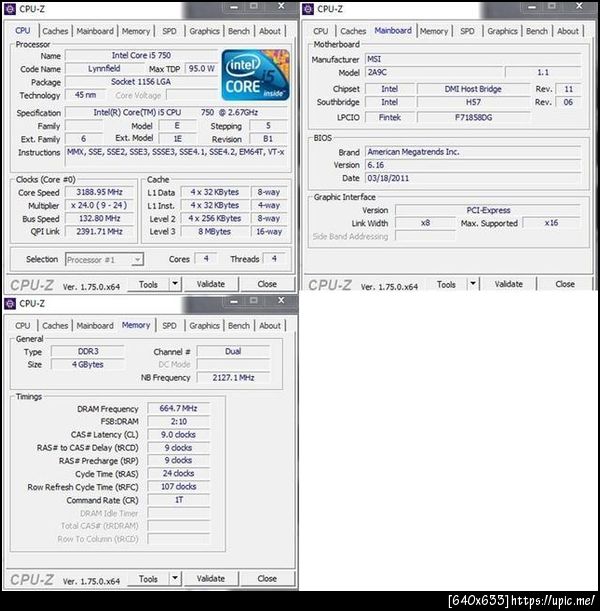Click BIOS brand American Megatrends Inc.
The width and height of the screenshot is (600, 611).
(473, 152)
